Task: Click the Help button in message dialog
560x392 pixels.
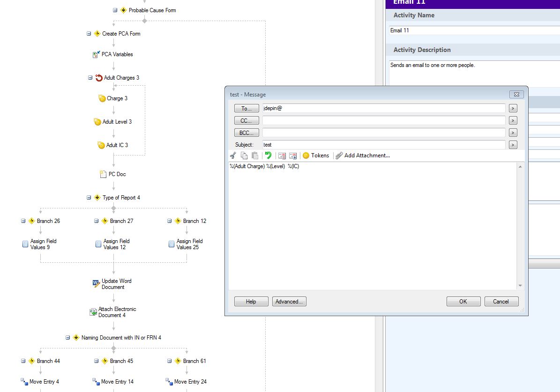Action: [251, 301]
